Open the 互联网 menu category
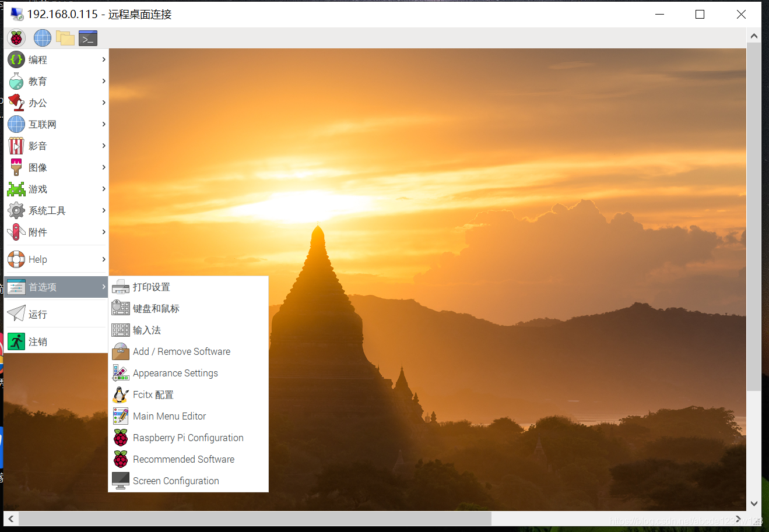The height and width of the screenshot is (532, 769). [x=57, y=124]
